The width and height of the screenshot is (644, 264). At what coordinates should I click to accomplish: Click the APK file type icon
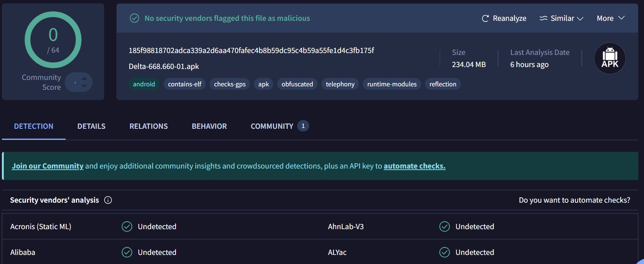610,58
